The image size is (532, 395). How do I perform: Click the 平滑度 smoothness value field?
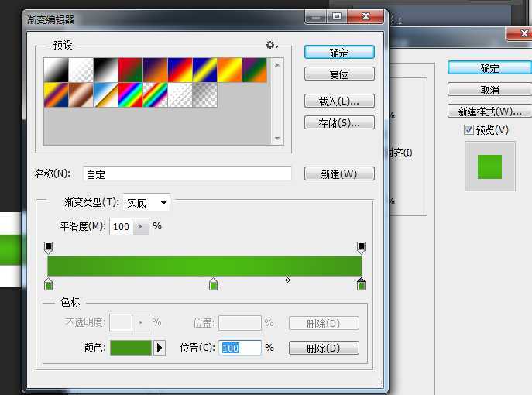pyautogui.click(x=121, y=226)
